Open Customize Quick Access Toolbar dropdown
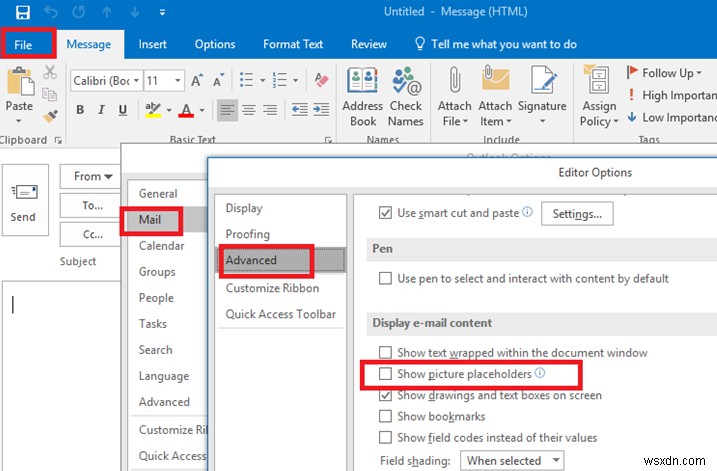Screen dimensions: 717x471 pos(162,12)
